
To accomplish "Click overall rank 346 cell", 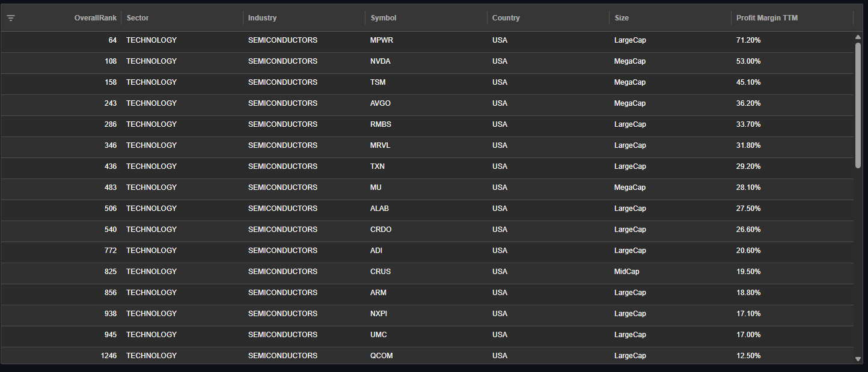I will click(111, 145).
